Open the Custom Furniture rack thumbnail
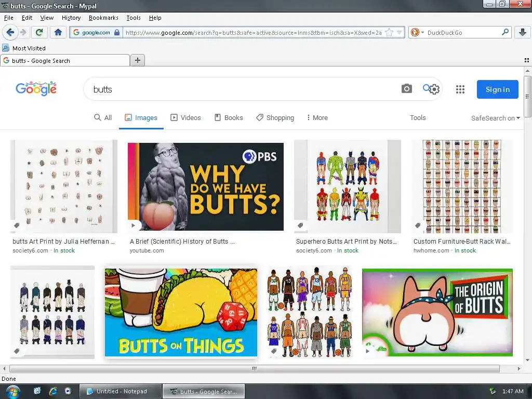This screenshot has width=532, height=399. [x=462, y=187]
